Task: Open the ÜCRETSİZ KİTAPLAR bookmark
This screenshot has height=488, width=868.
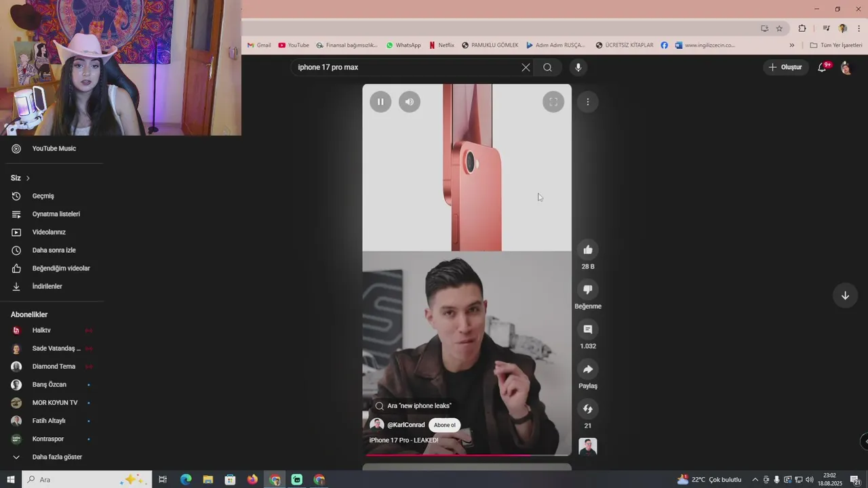Action: point(625,45)
